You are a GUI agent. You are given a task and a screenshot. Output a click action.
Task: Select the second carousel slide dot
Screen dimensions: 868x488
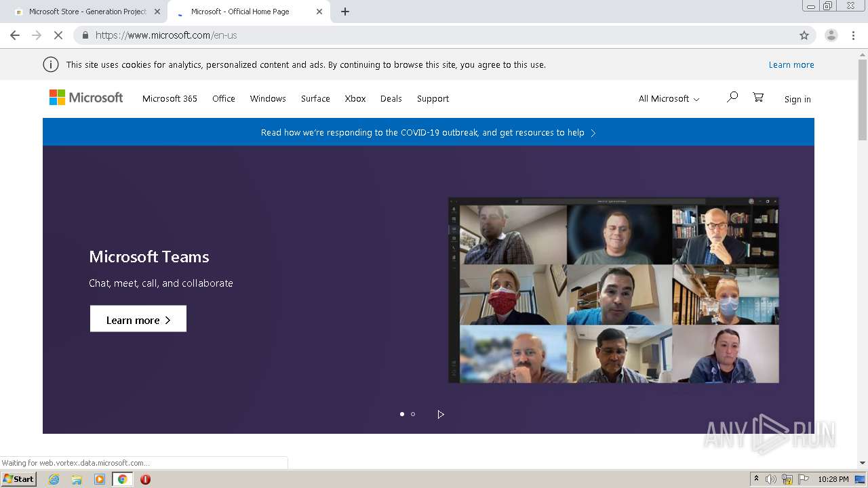[413, 414]
